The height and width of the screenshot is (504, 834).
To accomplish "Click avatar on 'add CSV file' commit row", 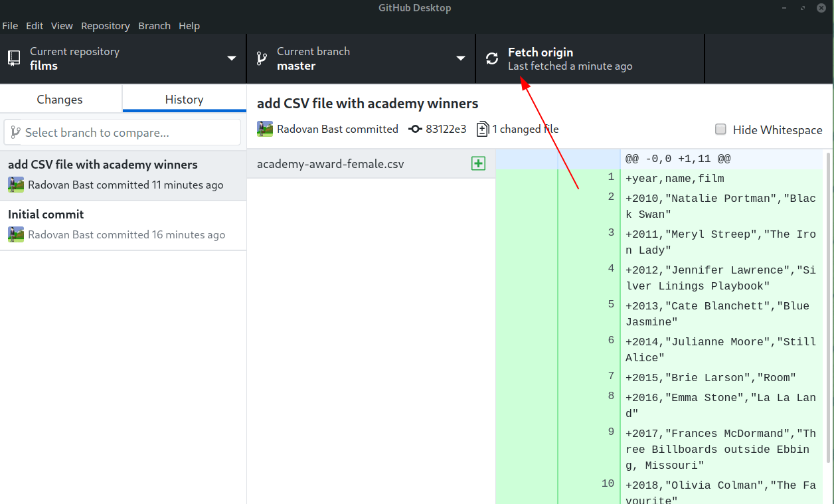I will tap(16, 185).
